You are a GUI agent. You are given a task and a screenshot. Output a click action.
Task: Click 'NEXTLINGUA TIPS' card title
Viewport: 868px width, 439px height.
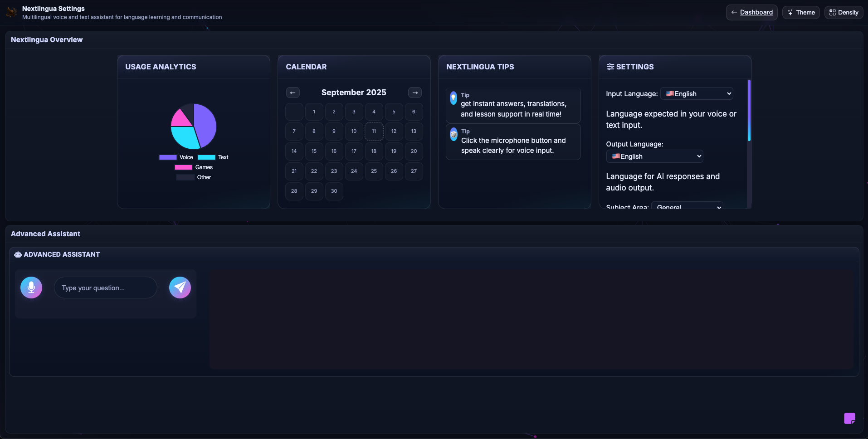coord(480,67)
